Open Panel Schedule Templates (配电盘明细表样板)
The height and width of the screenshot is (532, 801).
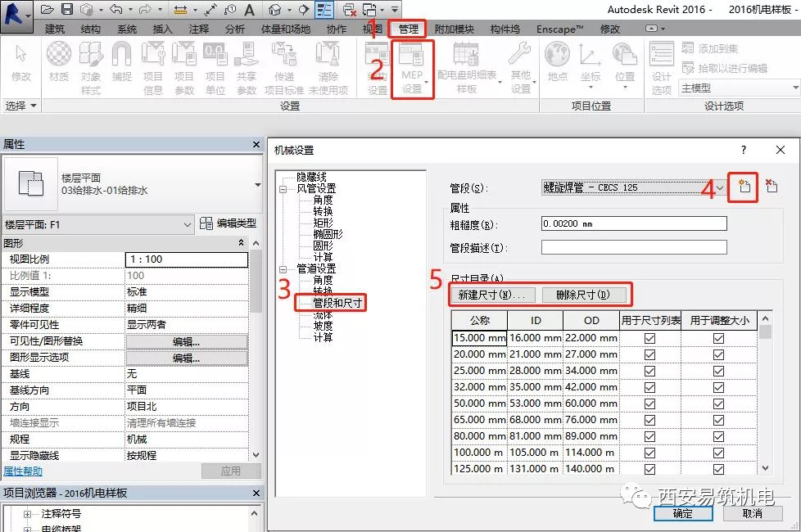(467, 69)
